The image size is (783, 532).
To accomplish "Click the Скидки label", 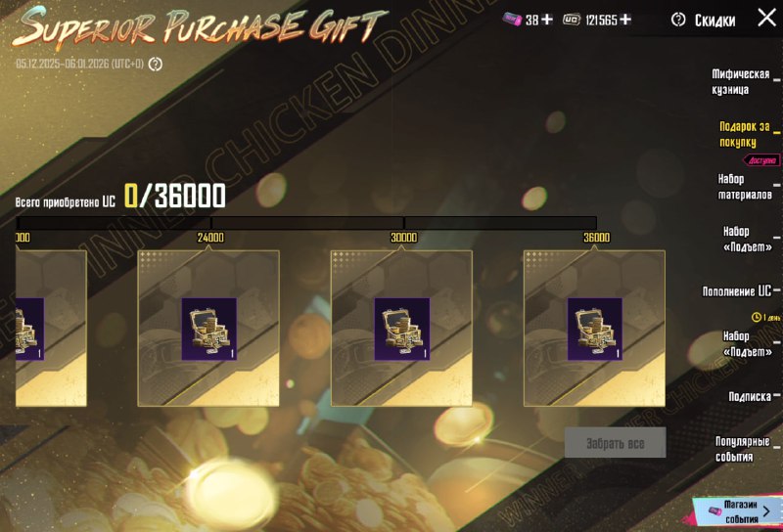I will pos(714,20).
